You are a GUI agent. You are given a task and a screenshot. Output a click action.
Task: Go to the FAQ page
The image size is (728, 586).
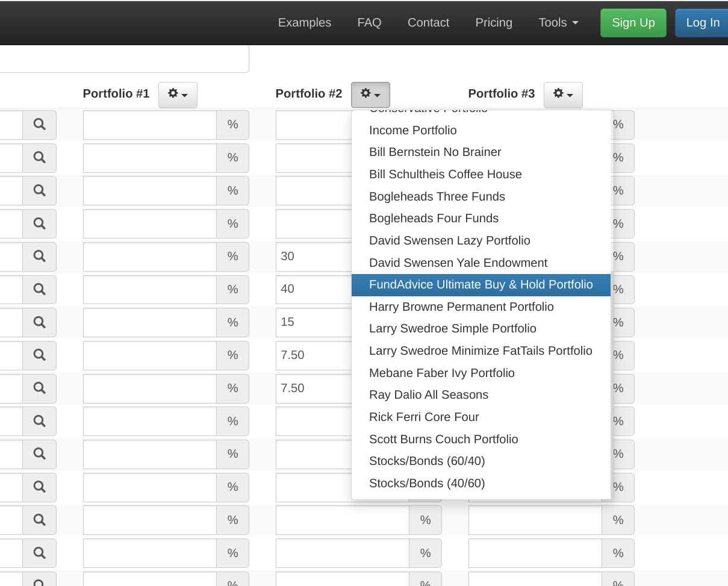point(369,22)
